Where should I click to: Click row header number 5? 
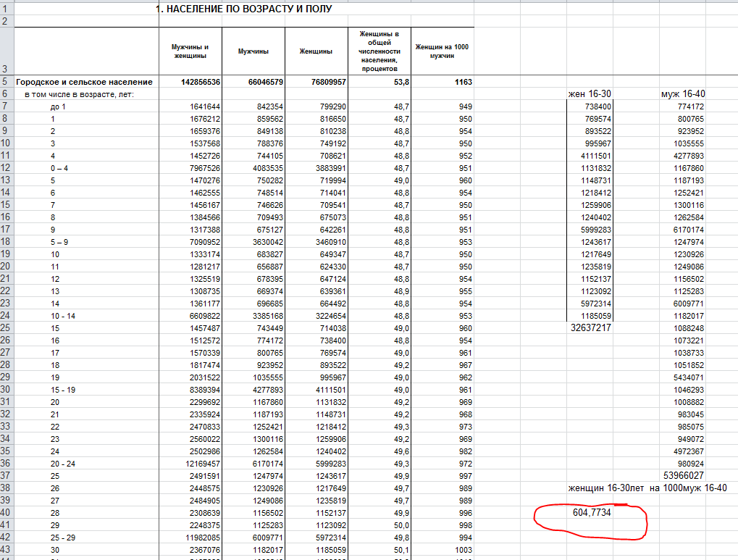click(7, 83)
